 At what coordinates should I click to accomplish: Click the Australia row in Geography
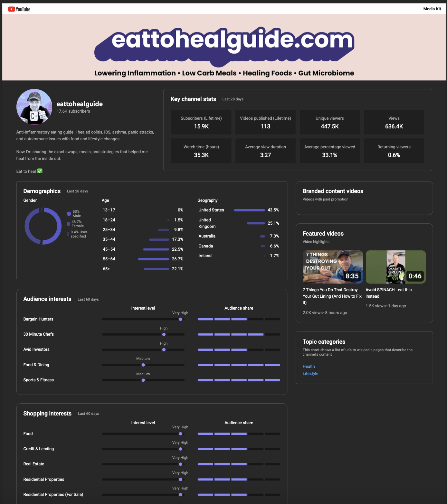tap(239, 236)
